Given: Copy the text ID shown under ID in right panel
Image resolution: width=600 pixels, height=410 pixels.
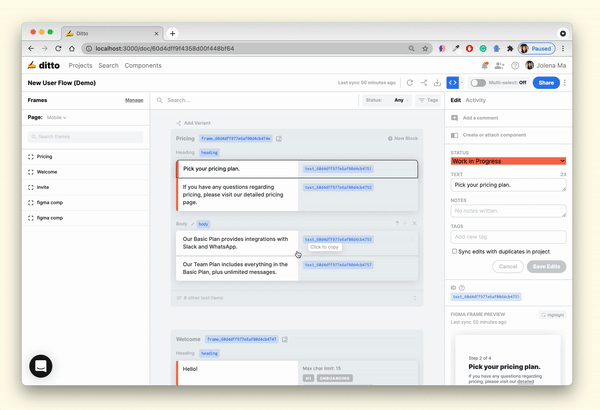Looking at the screenshot, I should [x=486, y=297].
